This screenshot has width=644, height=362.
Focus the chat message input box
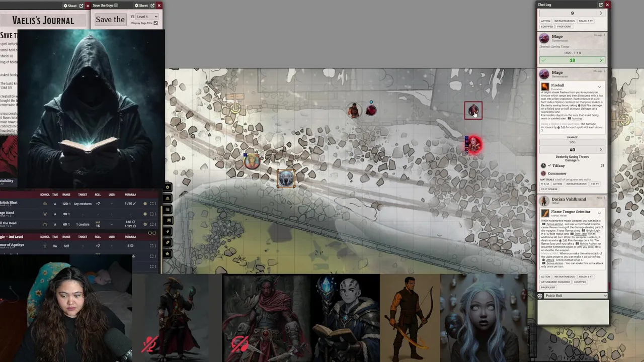573,312
